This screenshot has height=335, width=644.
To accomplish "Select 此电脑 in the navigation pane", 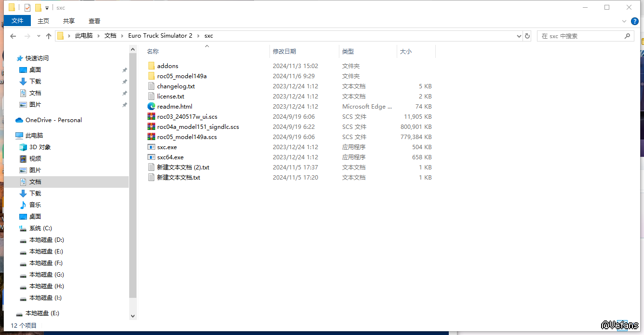I will pyautogui.click(x=34, y=135).
